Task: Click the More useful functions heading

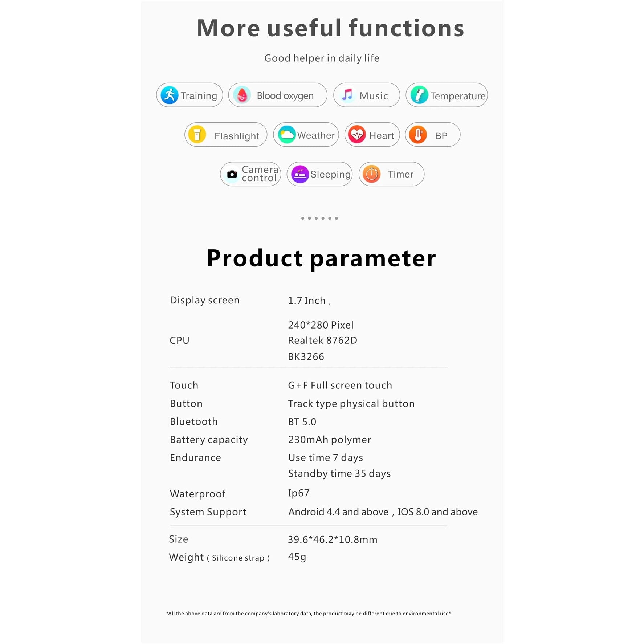Action: pos(330,28)
